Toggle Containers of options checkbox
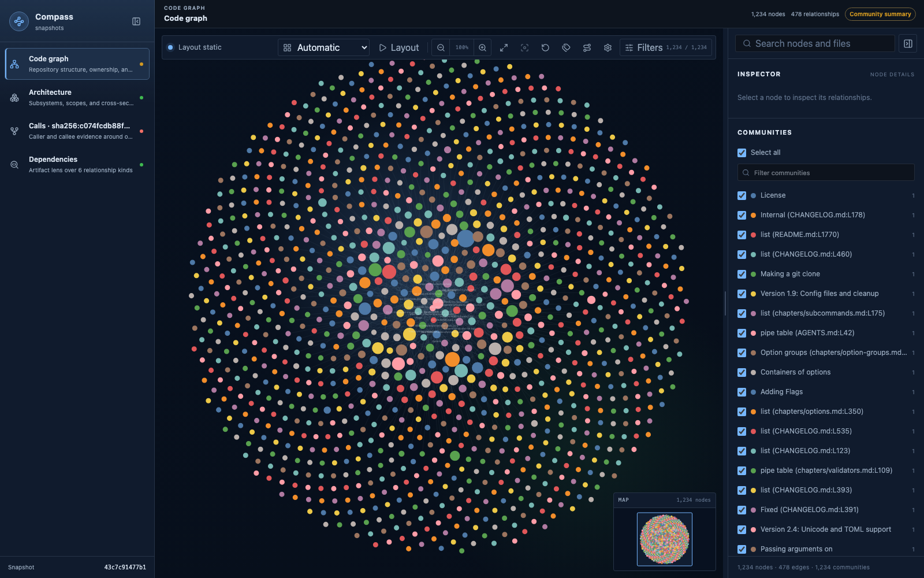The width and height of the screenshot is (924, 578). [x=742, y=372]
